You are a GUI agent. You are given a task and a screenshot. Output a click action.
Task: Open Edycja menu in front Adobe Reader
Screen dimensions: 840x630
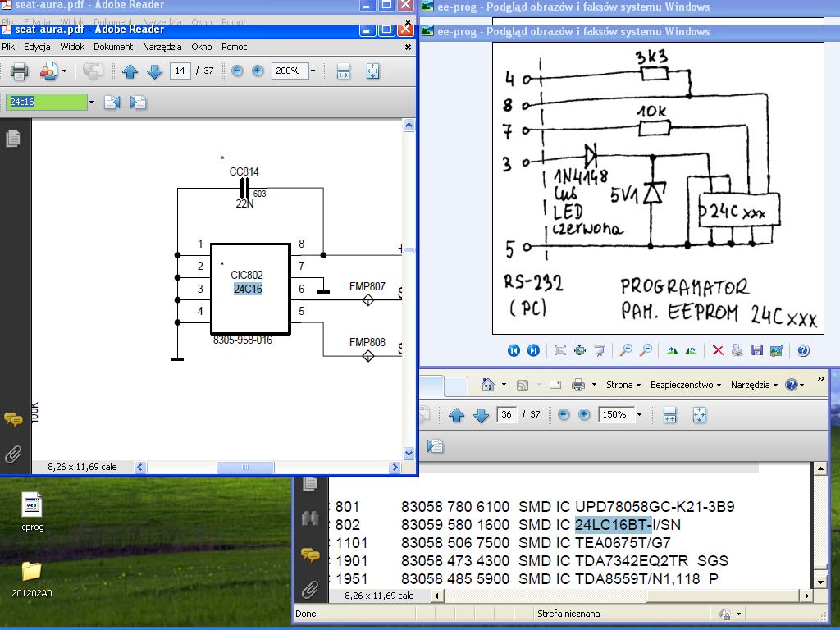tap(37, 47)
